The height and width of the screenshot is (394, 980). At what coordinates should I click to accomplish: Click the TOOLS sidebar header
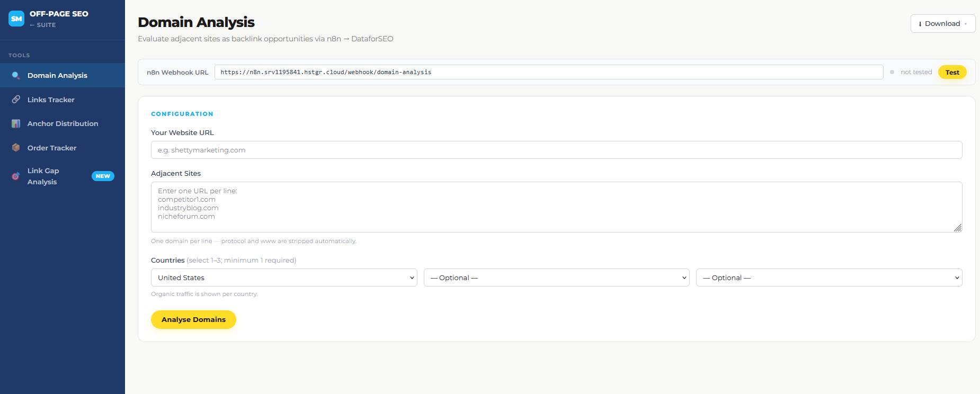[x=19, y=55]
